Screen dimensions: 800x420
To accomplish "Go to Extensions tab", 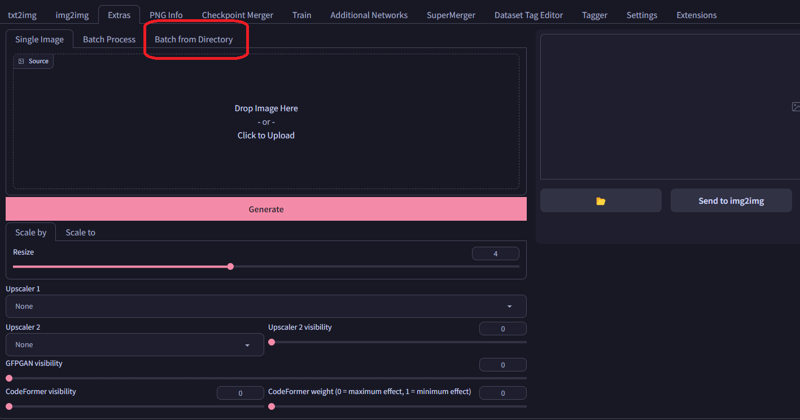I will click(x=696, y=15).
